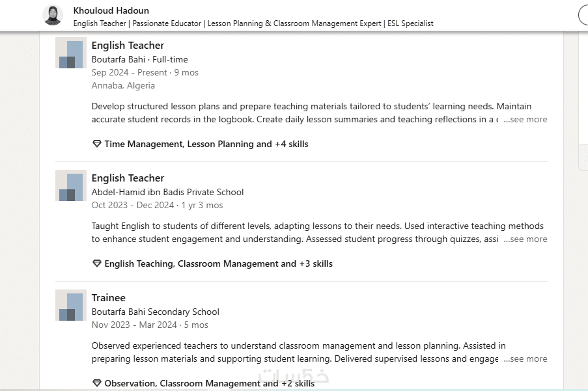Click the Abdel-Hamid ibn Badis Private School name
This screenshot has height=391, width=588.
(x=167, y=192)
